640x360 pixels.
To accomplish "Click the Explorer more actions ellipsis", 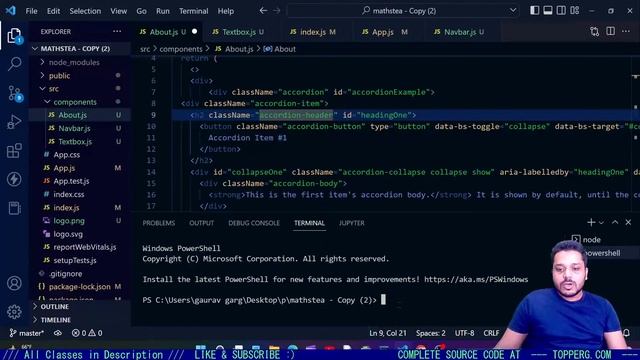I will click(117, 31).
